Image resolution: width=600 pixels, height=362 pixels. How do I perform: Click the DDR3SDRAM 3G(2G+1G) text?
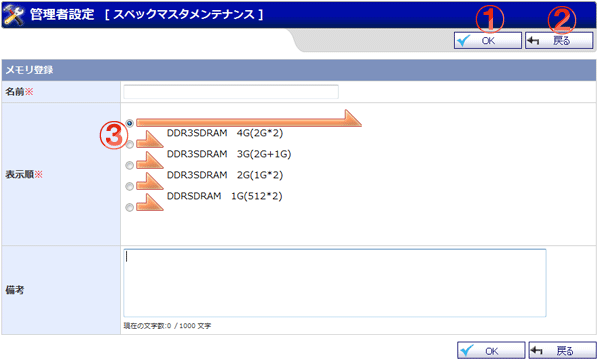(229, 154)
